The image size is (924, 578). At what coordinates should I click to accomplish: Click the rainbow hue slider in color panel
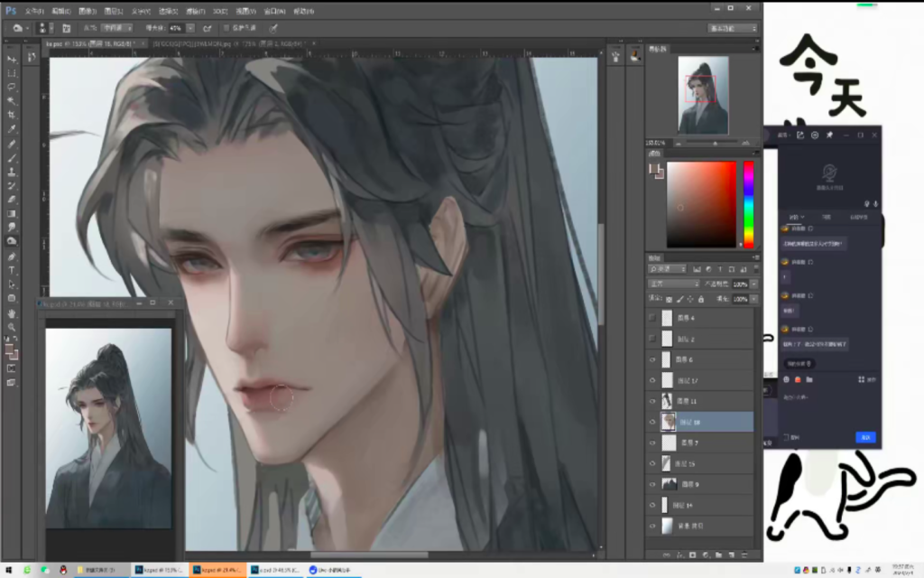(748, 204)
